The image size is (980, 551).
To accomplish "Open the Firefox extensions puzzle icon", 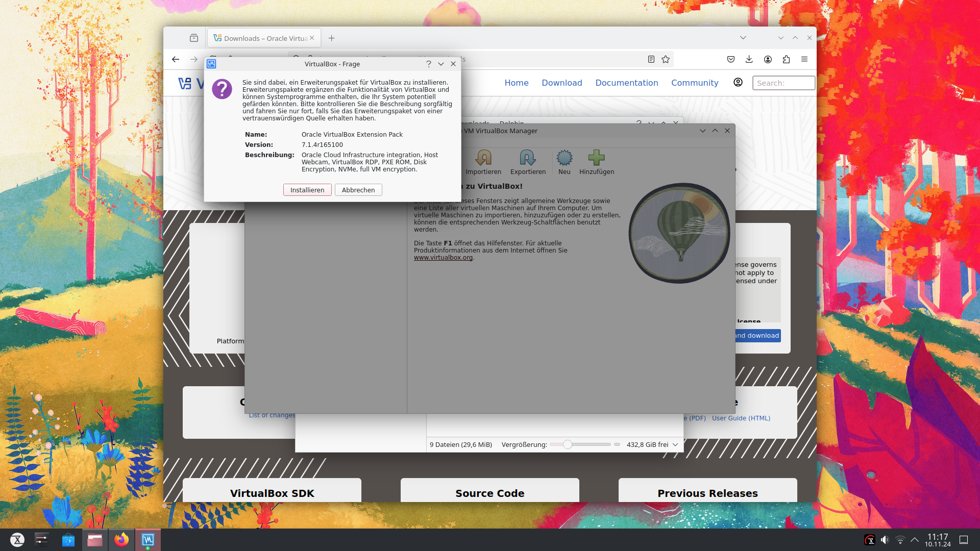I will click(786, 59).
